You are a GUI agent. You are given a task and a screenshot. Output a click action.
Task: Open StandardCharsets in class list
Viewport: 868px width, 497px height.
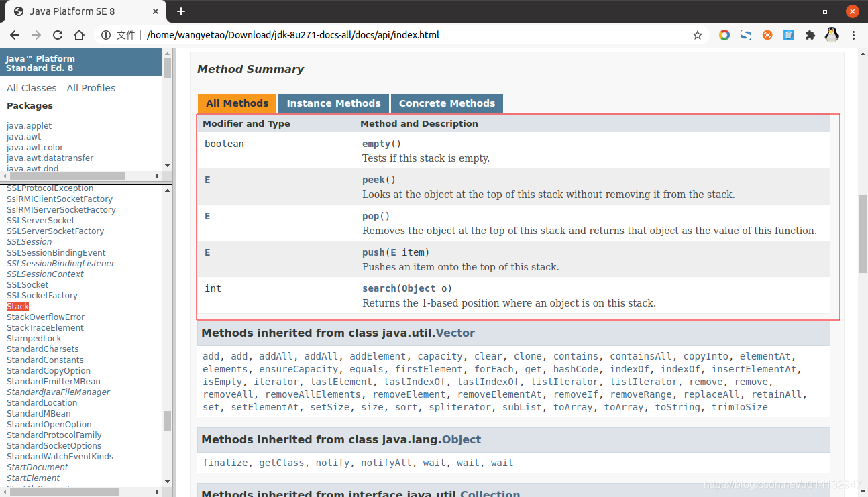[42, 349]
